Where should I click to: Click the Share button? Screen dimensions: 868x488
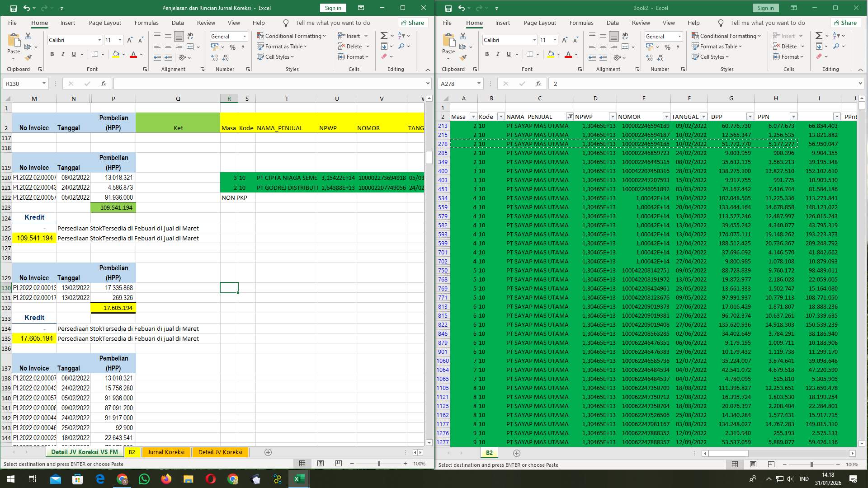click(412, 23)
